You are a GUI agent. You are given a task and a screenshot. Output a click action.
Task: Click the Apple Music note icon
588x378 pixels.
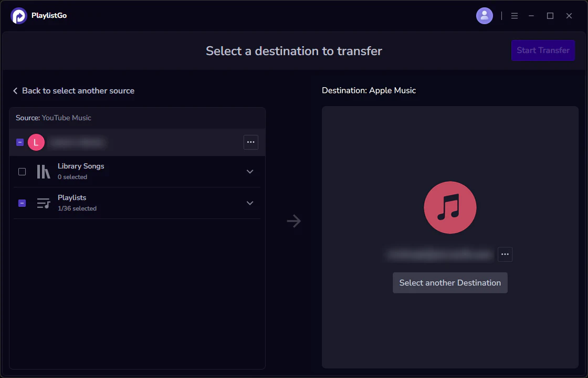click(x=450, y=207)
